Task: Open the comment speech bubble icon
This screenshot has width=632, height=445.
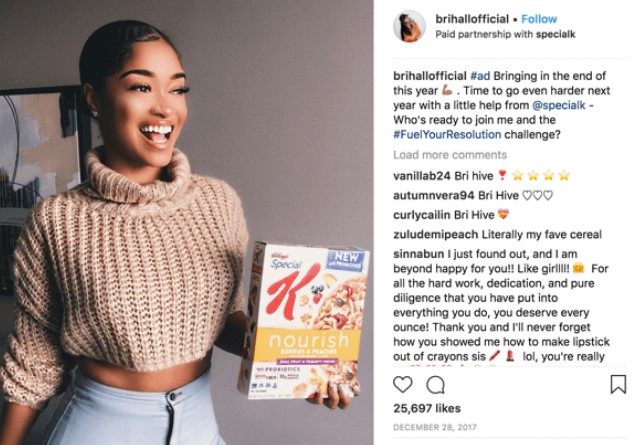Action: pyautogui.click(x=436, y=385)
